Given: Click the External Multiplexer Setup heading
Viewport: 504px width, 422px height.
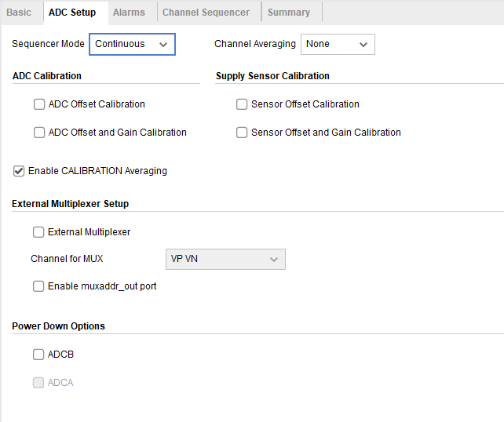Looking at the screenshot, I should pyautogui.click(x=71, y=204).
